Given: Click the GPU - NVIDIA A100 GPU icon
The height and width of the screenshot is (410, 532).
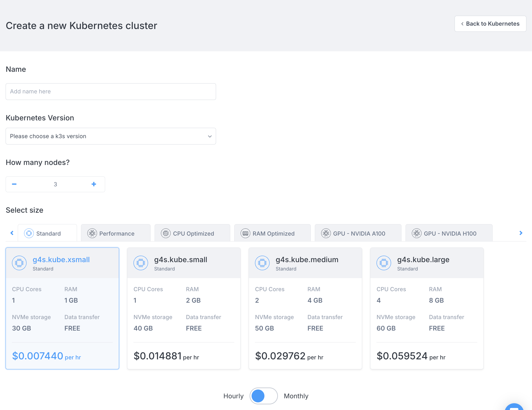Looking at the screenshot, I should [x=326, y=233].
